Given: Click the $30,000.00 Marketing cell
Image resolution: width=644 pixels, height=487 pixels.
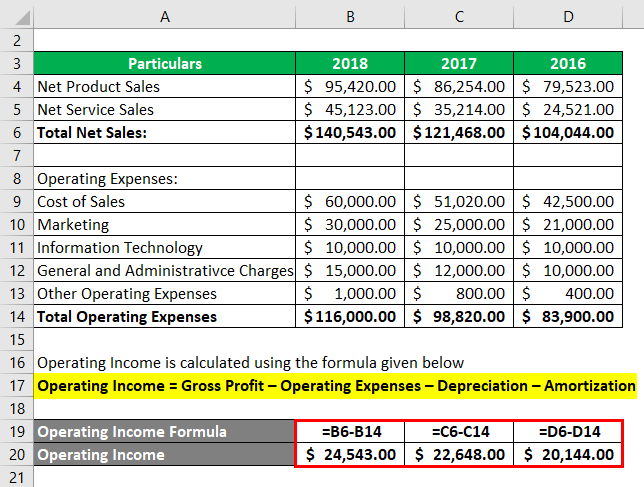Looking at the screenshot, I should [350, 224].
